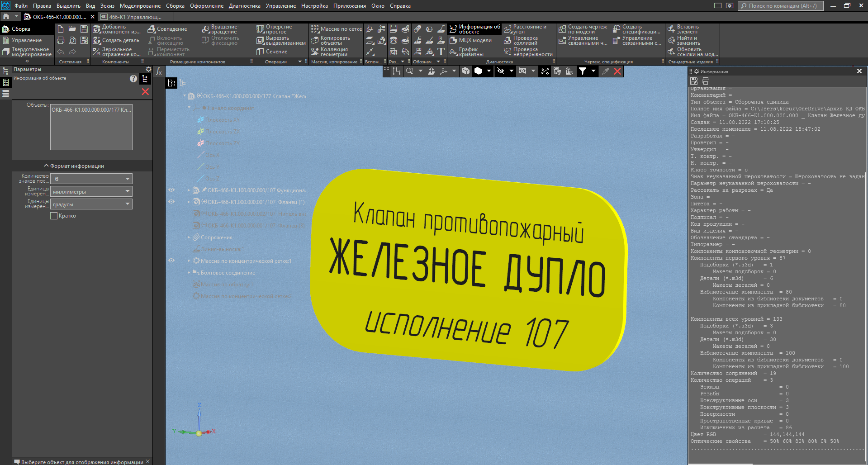Viewport: 868px width, 465px height.
Task: Click the red X in quick toolbar
Action: point(617,71)
